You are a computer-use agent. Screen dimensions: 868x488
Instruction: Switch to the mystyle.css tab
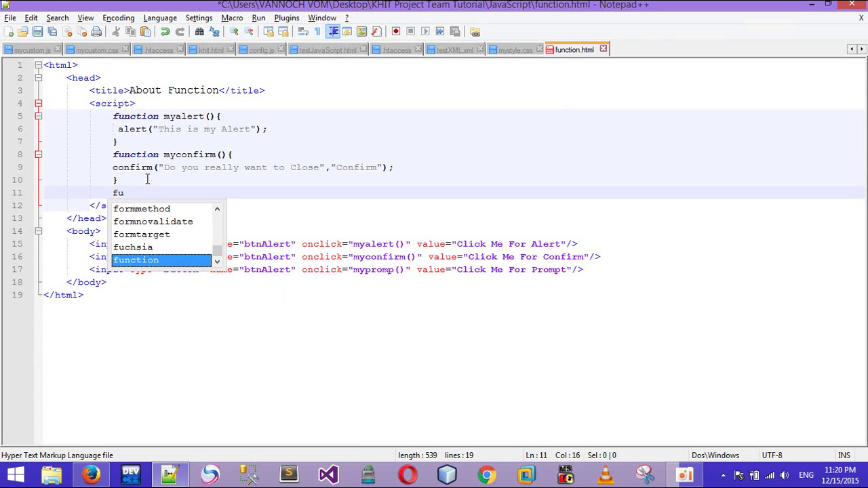515,50
